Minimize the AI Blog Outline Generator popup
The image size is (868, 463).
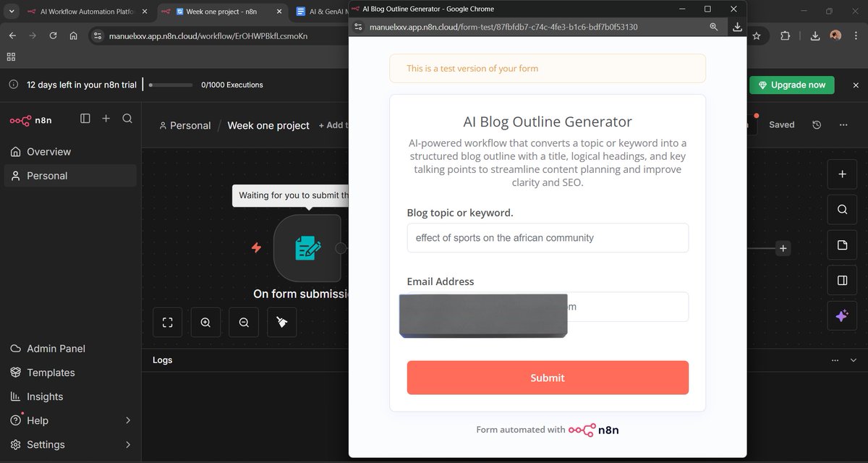[x=681, y=9]
